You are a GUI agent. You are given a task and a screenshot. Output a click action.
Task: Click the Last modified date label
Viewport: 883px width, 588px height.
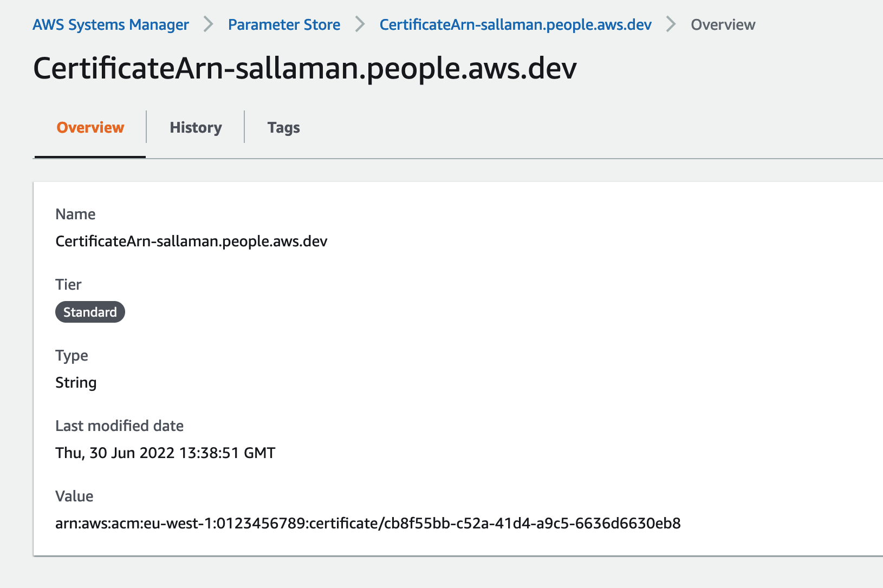pos(119,426)
